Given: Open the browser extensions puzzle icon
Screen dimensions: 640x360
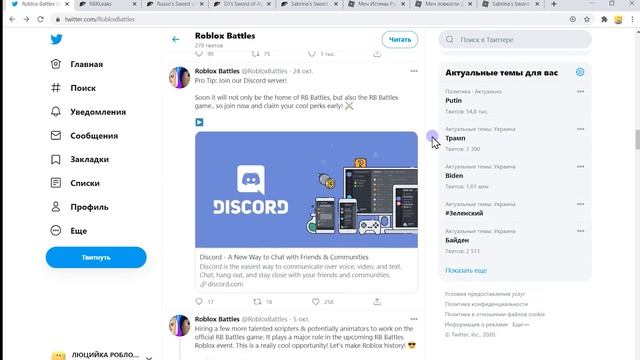Looking at the screenshot, I should 604,19.
